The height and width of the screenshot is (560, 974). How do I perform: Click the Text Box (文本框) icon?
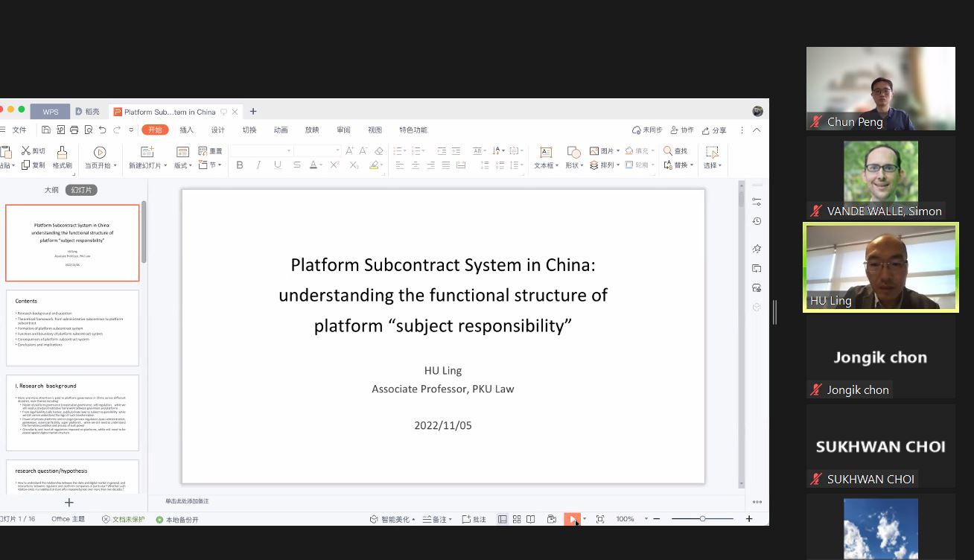tap(545, 152)
